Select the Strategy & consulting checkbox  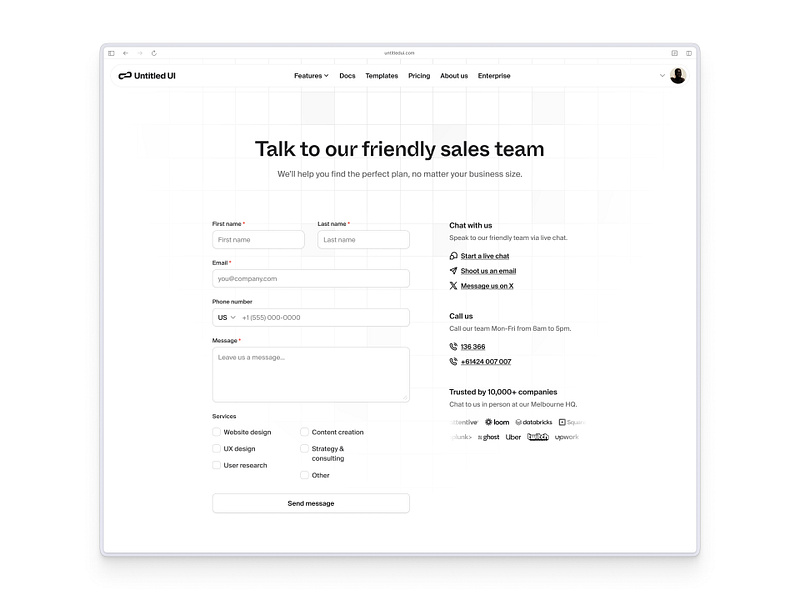tap(305, 448)
